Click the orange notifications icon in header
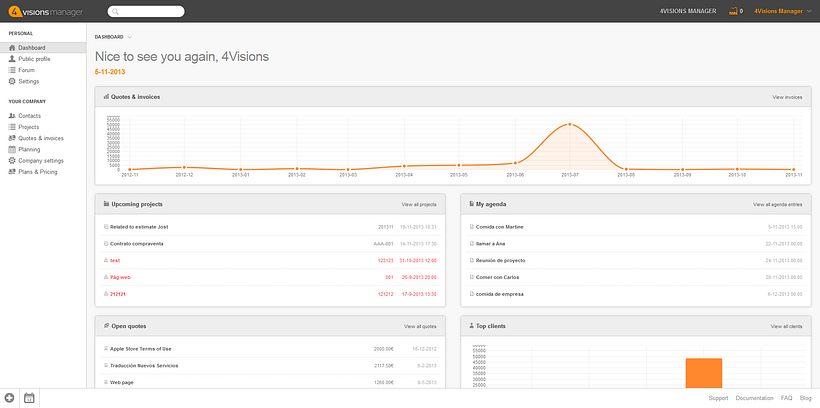The image size is (820, 408). coord(733,11)
